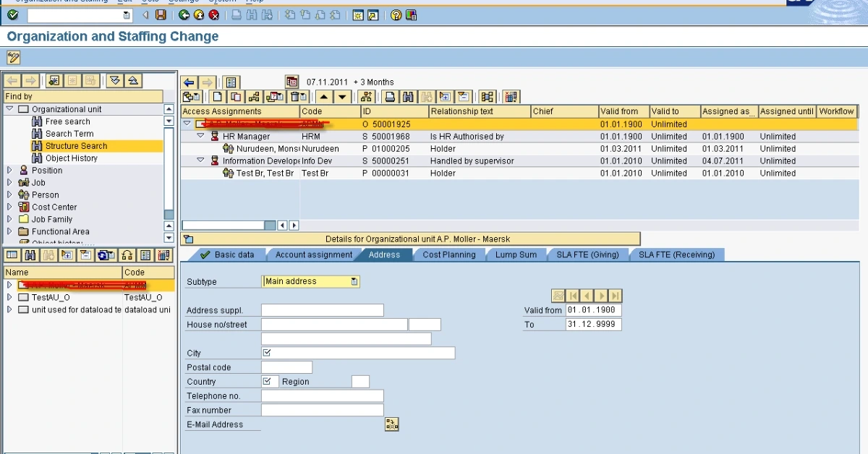
Task: Toggle display/change mode with the pencil icon
Action: [13, 58]
